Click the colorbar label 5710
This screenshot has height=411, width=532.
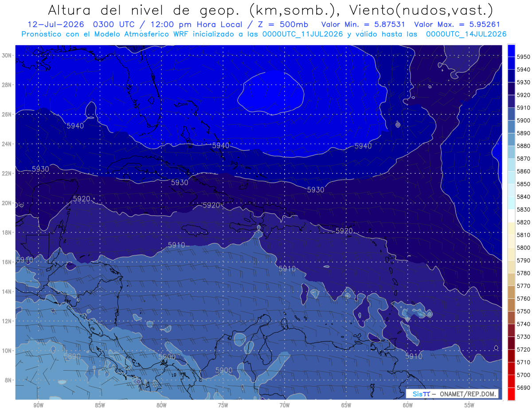[x=524, y=362]
